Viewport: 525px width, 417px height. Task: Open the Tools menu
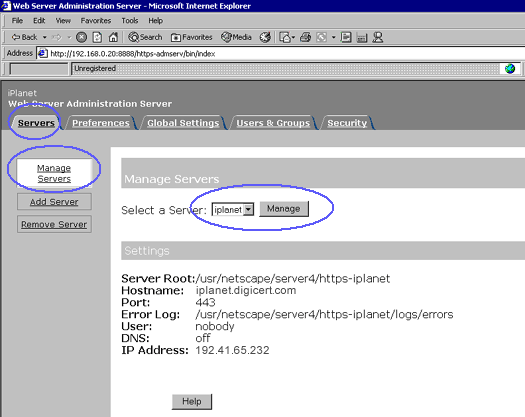[x=130, y=21]
